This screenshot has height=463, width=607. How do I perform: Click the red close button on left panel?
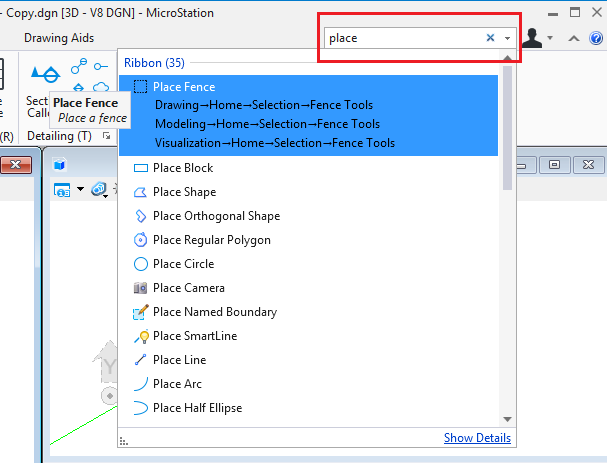pos(16,165)
